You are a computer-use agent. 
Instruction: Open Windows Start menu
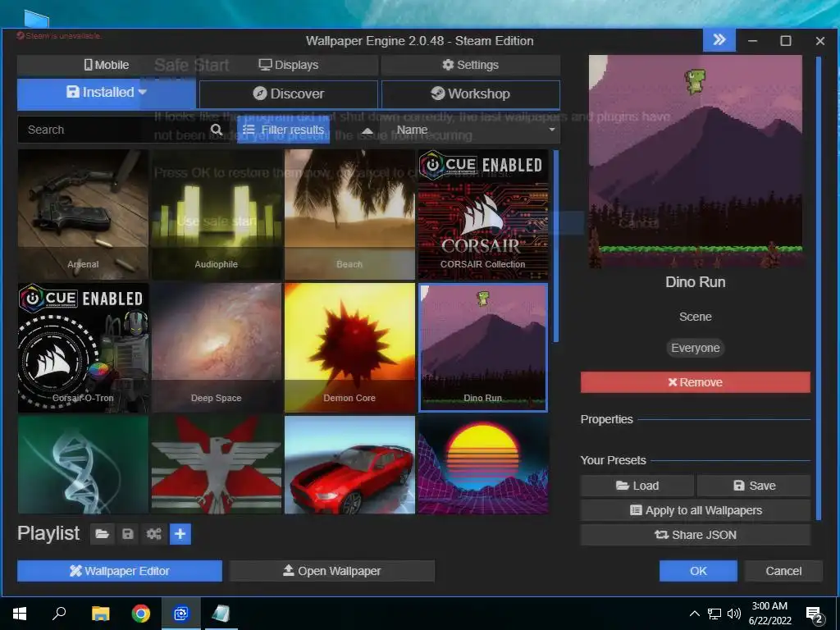click(20, 614)
